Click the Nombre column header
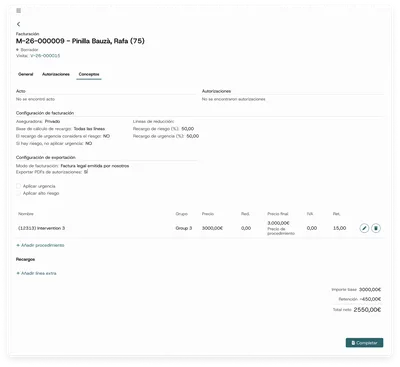The width and height of the screenshot is (400, 367). [26, 214]
